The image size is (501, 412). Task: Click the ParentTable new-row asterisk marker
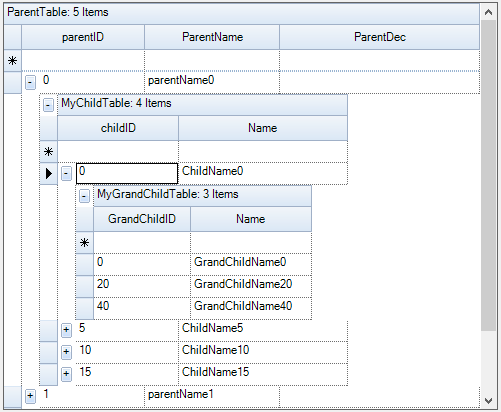coord(13,61)
